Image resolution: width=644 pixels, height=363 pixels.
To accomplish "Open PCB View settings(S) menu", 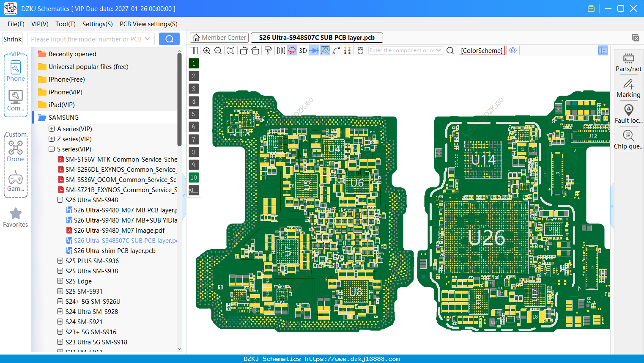I will click(x=148, y=24).
